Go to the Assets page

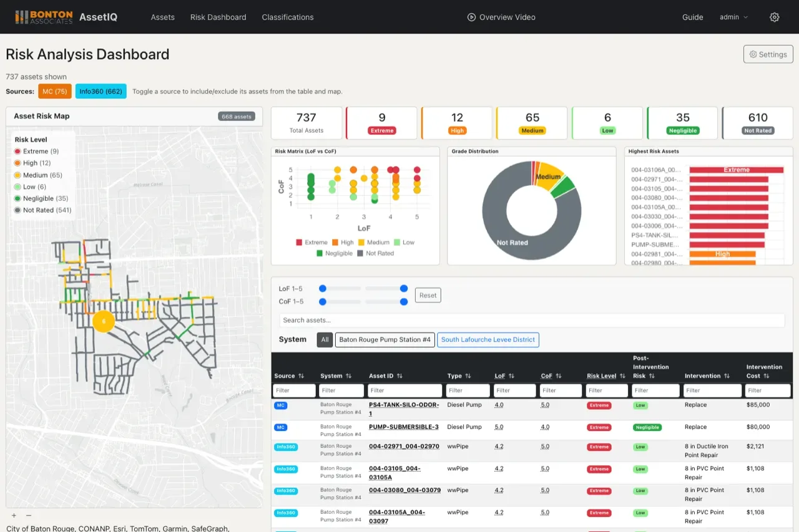(163, 17)
